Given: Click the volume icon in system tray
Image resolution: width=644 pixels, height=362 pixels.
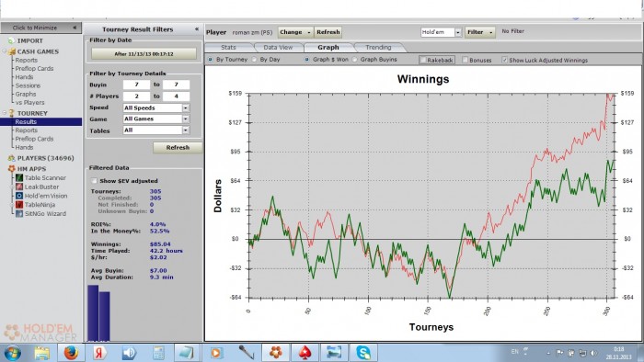Looking at the screenshot, I should coord(593,353).
